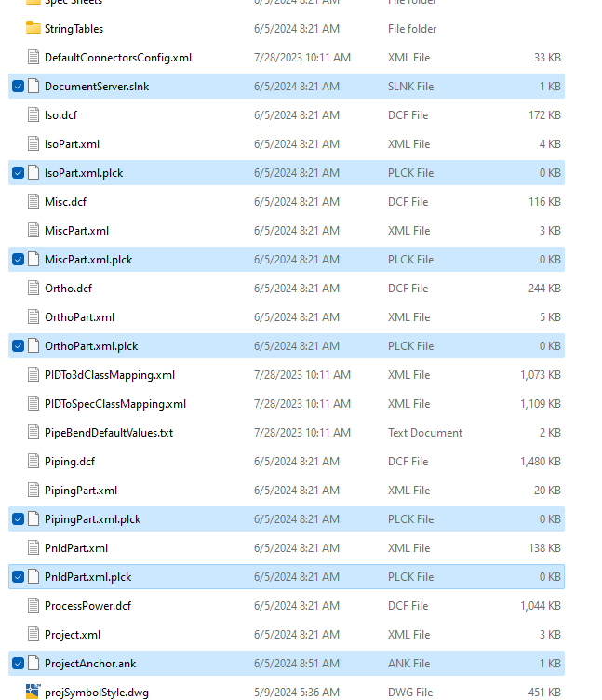
Task: Select file name DocumentServer.slnk
Action: (97, 87)
